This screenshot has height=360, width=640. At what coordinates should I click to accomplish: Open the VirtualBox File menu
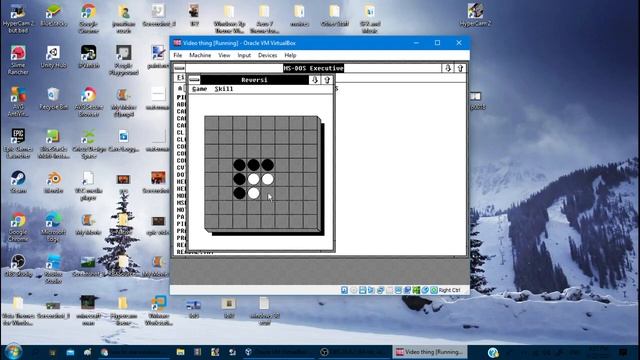tap(178, 55)
